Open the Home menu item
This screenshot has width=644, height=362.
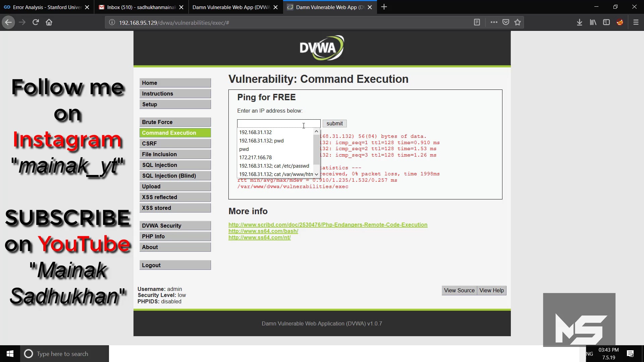coord(175,83)
